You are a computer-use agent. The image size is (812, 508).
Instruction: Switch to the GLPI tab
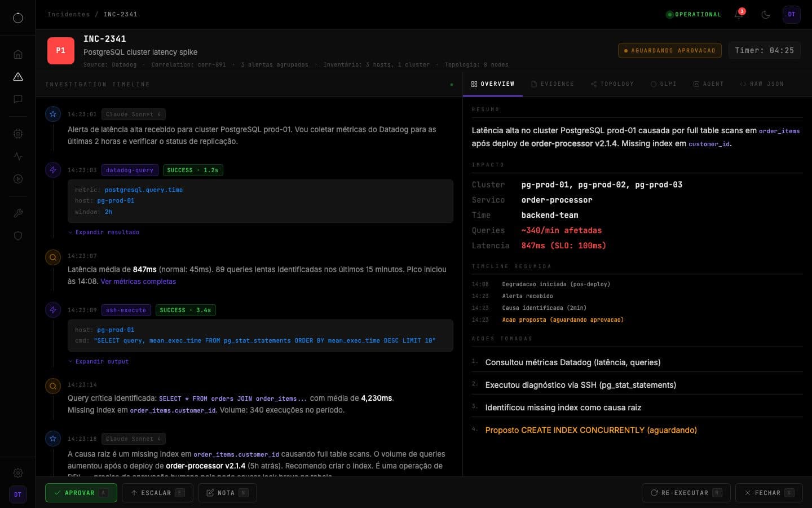[664, 84]
